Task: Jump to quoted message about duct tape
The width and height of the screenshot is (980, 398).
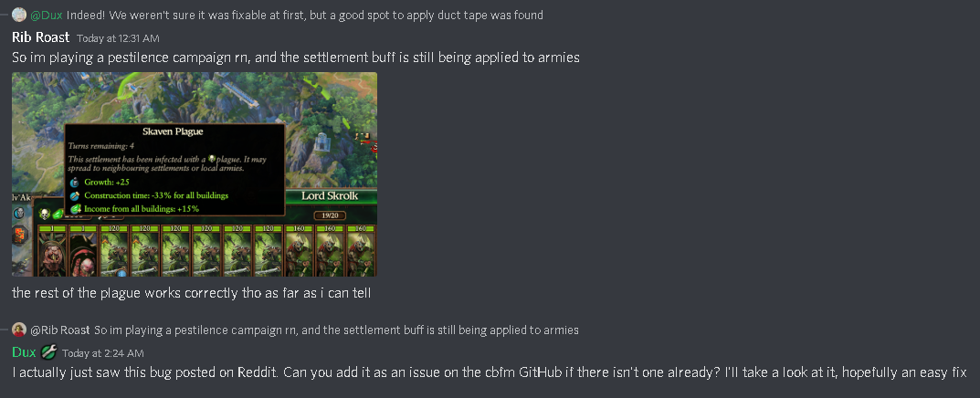Action: click(304, 15)
